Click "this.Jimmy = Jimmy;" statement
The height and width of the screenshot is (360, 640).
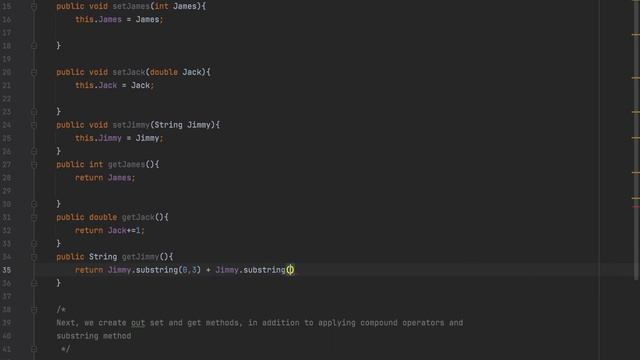pos(119,138)
